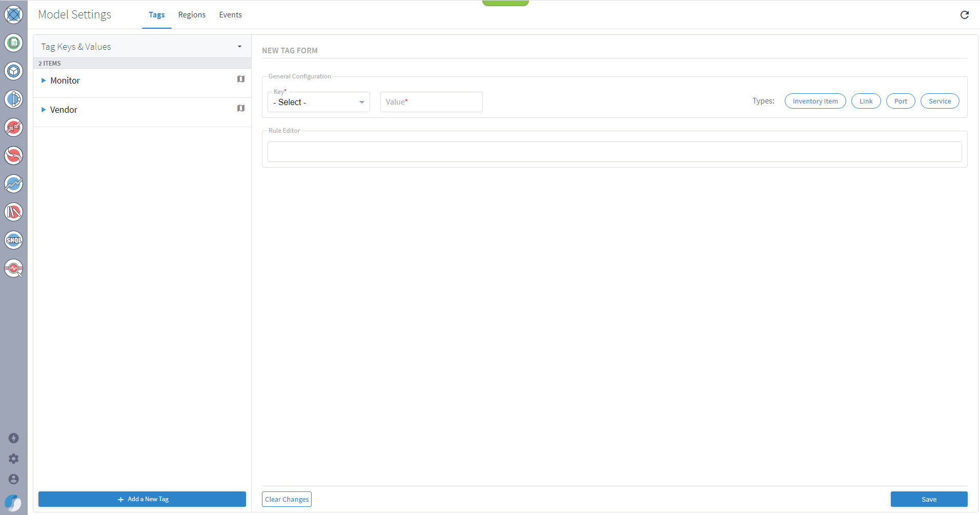Open the green report list module
The width and height of the screenshot is (980, 515).
(14, 43)
